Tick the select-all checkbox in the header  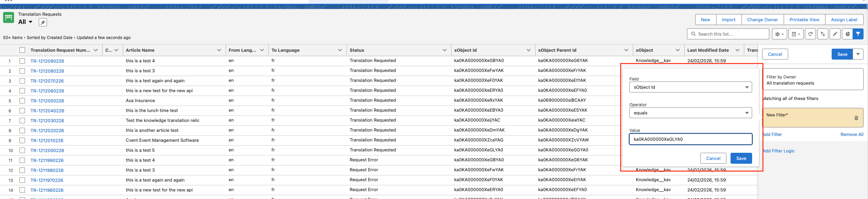coord(22,50)
